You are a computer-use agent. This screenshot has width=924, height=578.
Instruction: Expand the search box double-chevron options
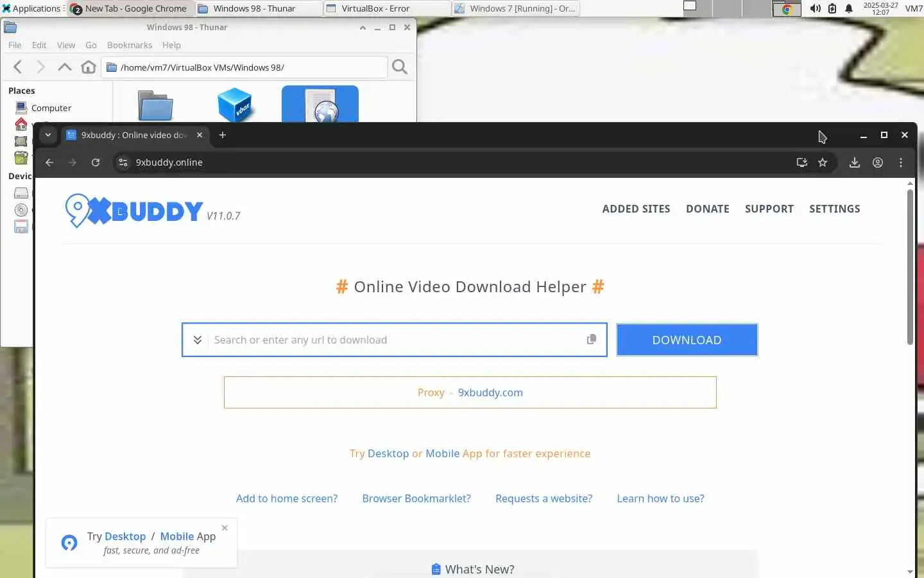[198, 340]
